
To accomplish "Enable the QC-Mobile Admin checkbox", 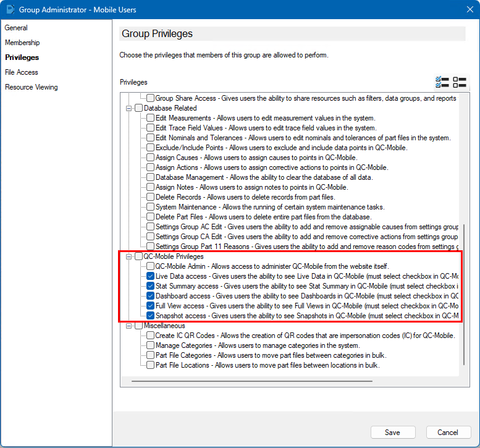I will (150, 266).
